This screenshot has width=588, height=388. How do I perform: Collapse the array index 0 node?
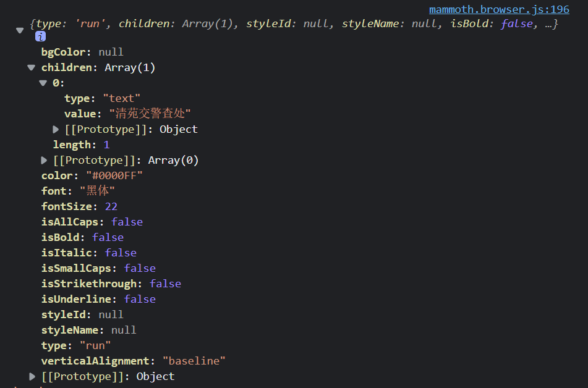point(43,83)
